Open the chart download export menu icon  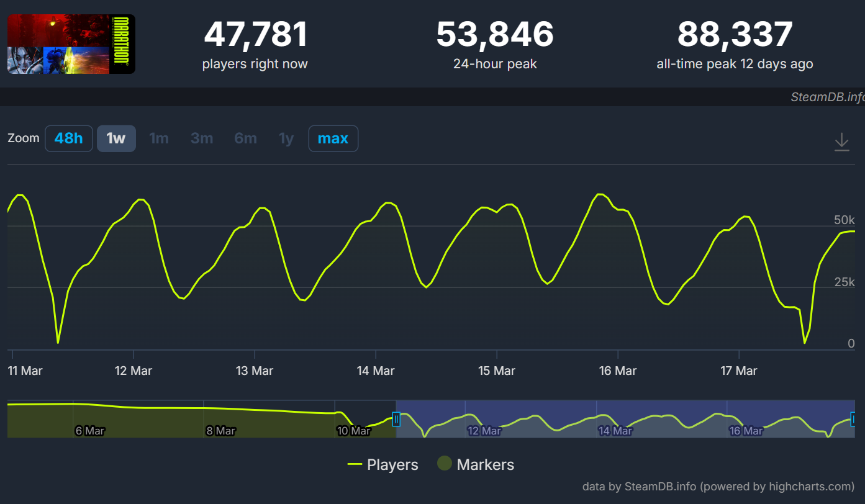pyautogui.click(x=841, y=142)
